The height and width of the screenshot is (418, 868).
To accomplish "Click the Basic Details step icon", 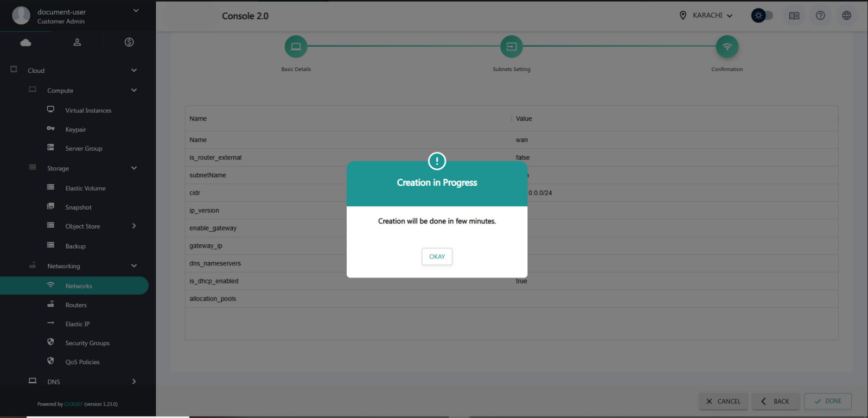I will (296, 47).
